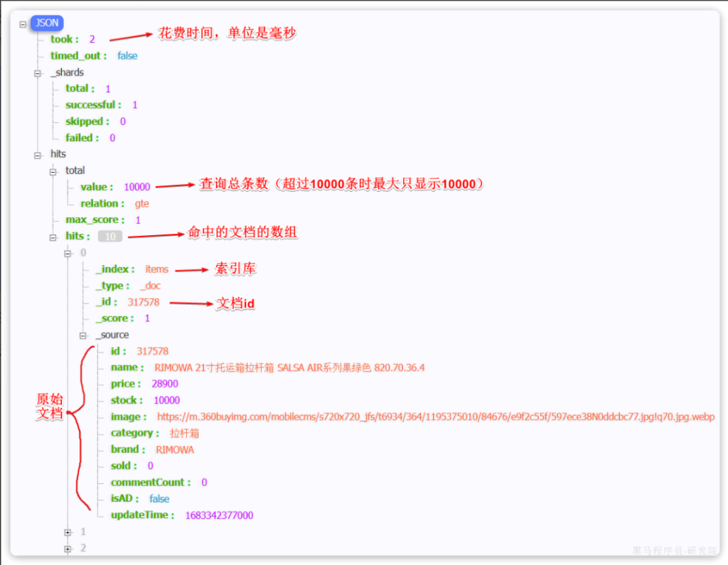Select the RIMOWA product name value
The width and height of the screenshot is (728, 565).
[289, 368]
